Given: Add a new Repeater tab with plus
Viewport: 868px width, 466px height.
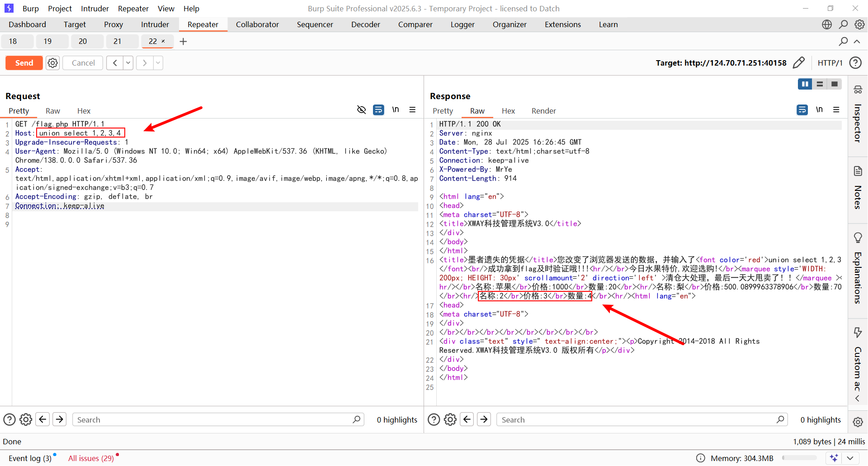Looking at the screenshot, I should [x=183, y=41].
